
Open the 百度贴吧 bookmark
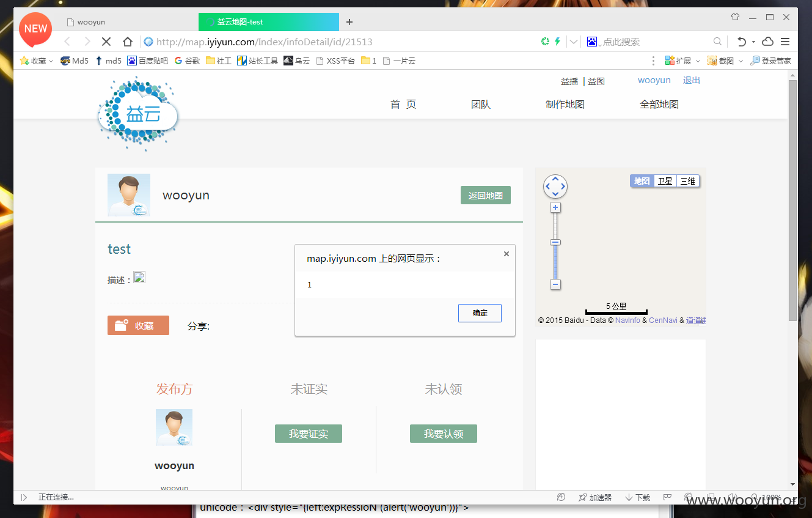click(147, 61)
